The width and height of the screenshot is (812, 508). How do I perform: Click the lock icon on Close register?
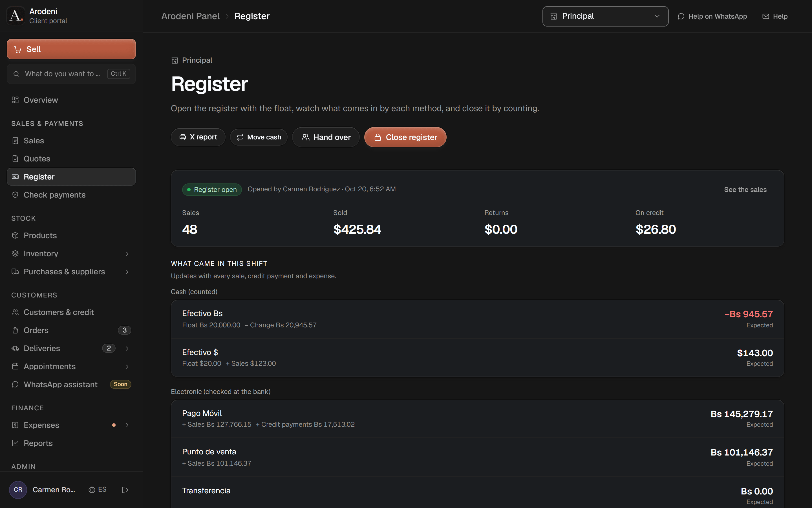[x=378, y=137]
